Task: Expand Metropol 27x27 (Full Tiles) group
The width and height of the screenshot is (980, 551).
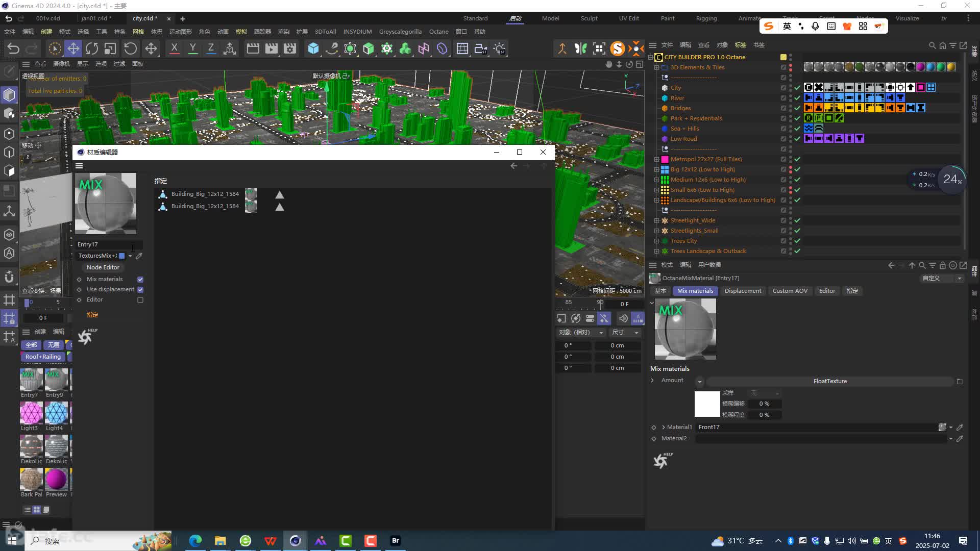Action: click(x=657, y=159)
